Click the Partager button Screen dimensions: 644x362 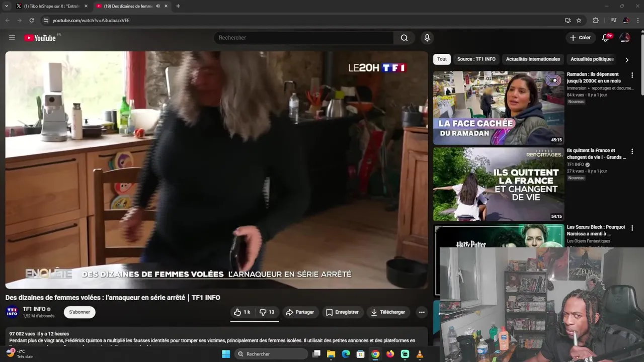coord(300,312)
